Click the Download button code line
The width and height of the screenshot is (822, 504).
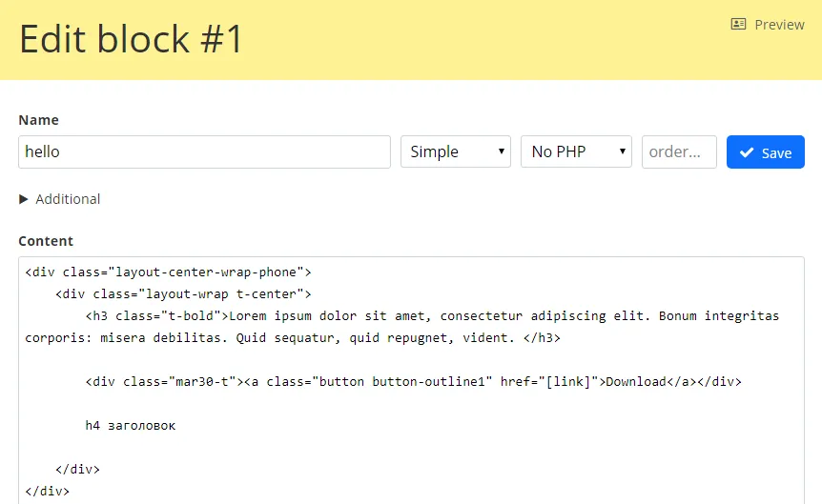click(413, 381)
